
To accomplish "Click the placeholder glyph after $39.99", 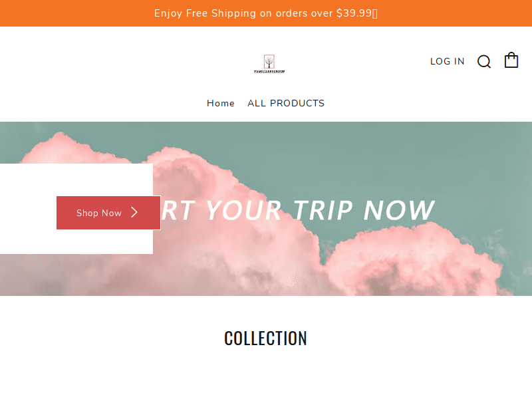I will (375, 13).
